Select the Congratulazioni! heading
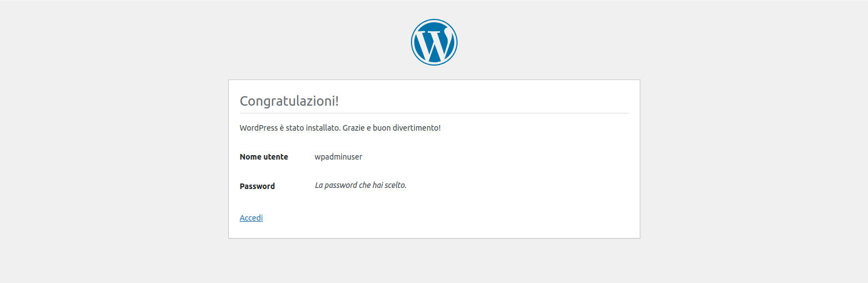The image size is (868, 283). tap(289, 101)
